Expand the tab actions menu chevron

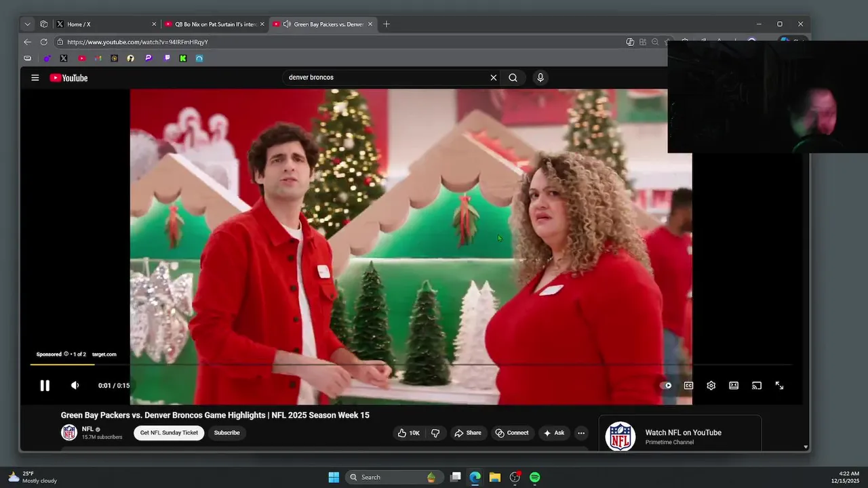tap(27, 24)
